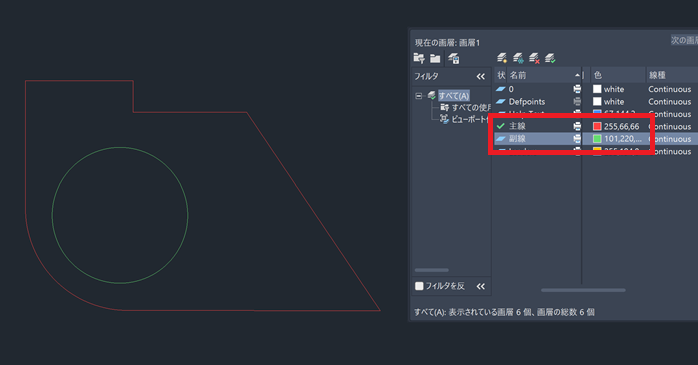Collapse the すべて(A) tree node
The width and height of the screenshot is (698, 365).
coord(418,96)
